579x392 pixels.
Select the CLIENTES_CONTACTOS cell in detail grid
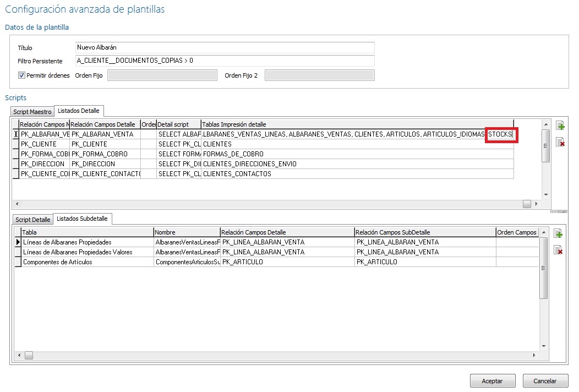click(x=357, y=174)
